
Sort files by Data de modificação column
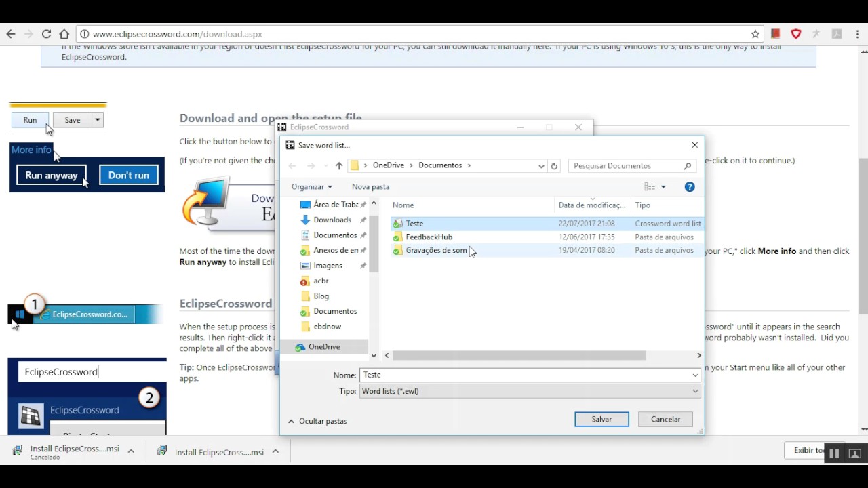[x=592, y=205]
